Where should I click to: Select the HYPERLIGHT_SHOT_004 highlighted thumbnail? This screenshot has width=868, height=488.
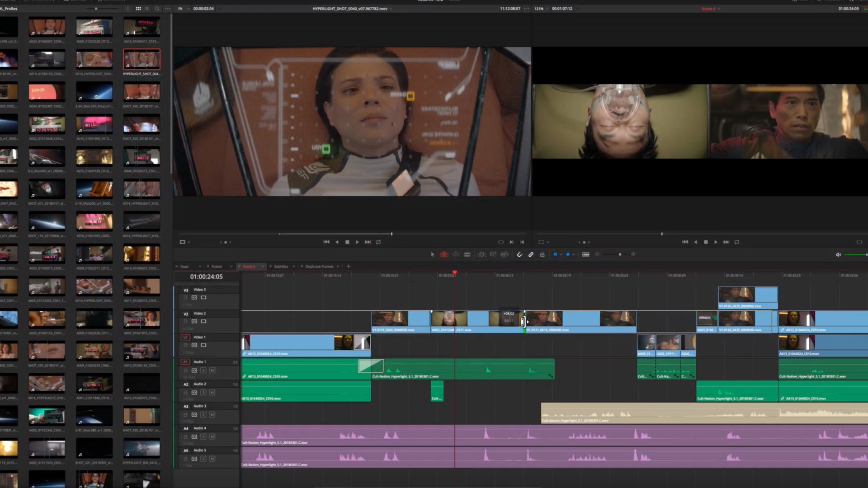(142, 59)
